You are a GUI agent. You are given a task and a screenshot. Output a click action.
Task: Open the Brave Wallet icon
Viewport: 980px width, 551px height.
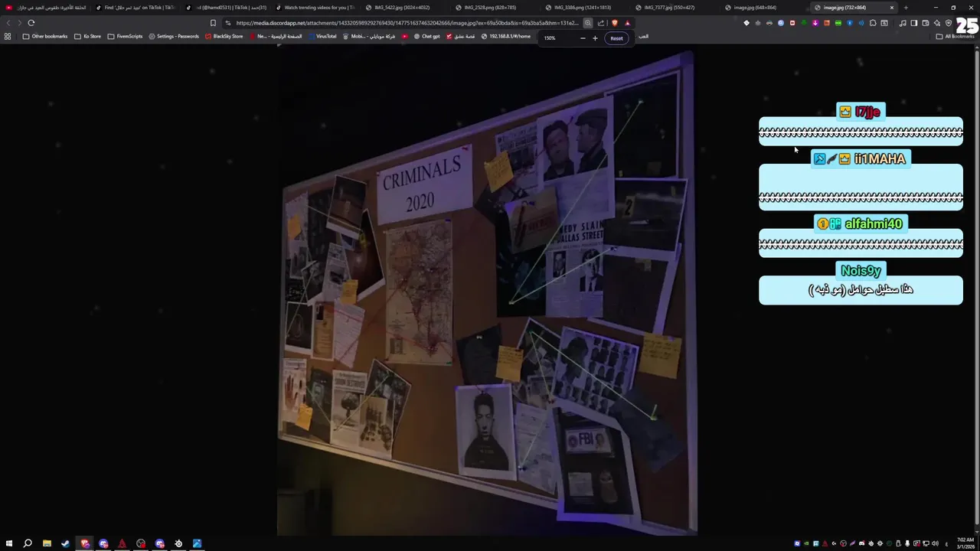click(x=926, y=23)
